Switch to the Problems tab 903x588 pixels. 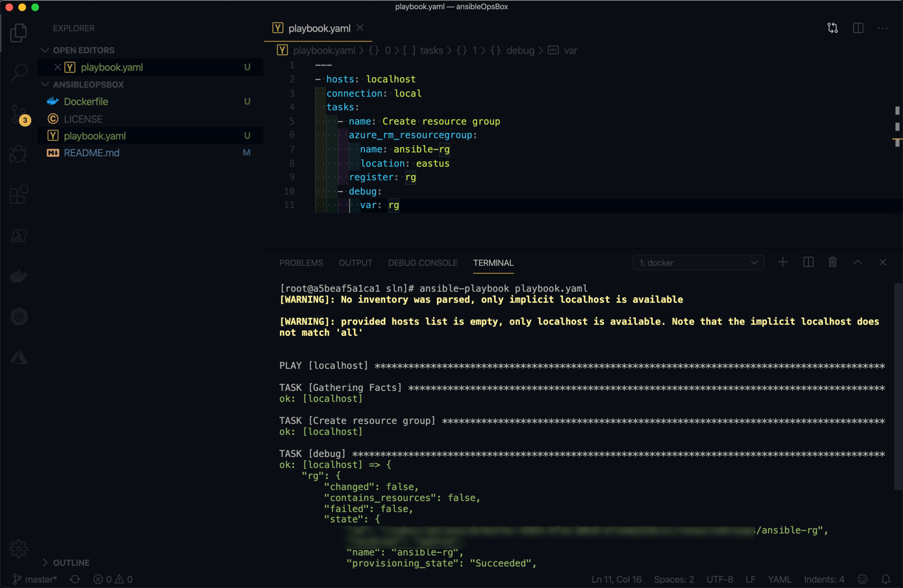pos(301,263)
